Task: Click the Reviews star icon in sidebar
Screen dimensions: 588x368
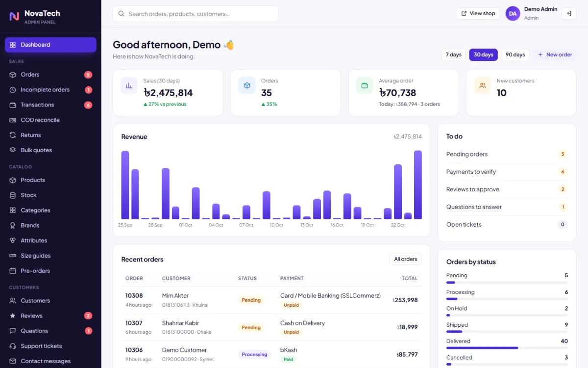Action: 13,316
